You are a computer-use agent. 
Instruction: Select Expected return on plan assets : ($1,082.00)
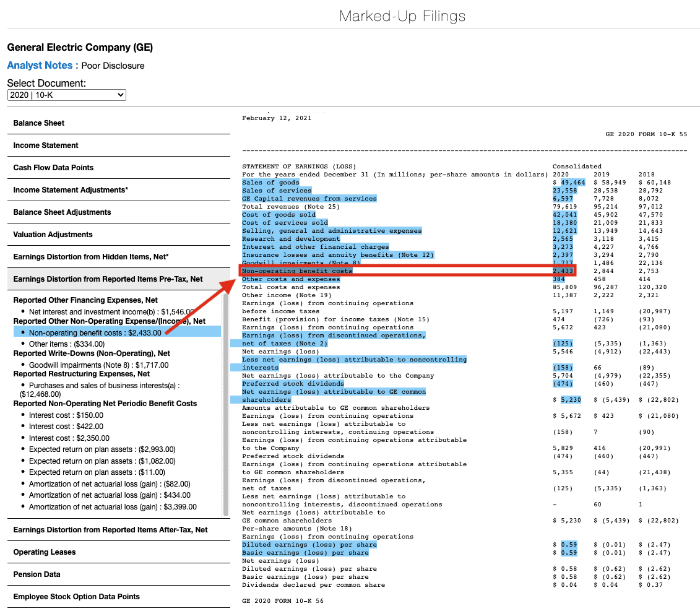(x=102, y=461)
